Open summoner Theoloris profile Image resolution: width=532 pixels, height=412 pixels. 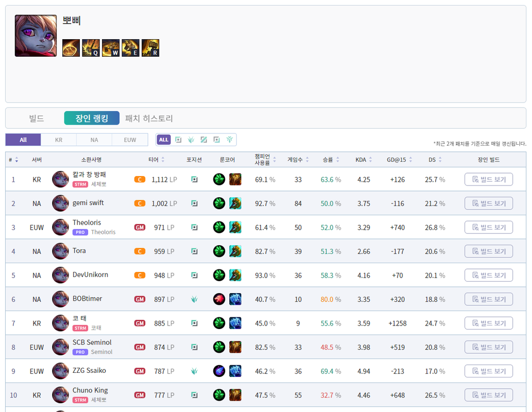(87, 222)
